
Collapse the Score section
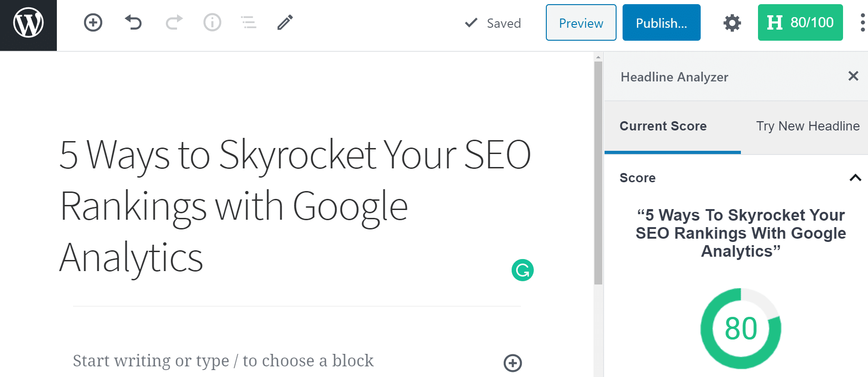pos(855,178)
